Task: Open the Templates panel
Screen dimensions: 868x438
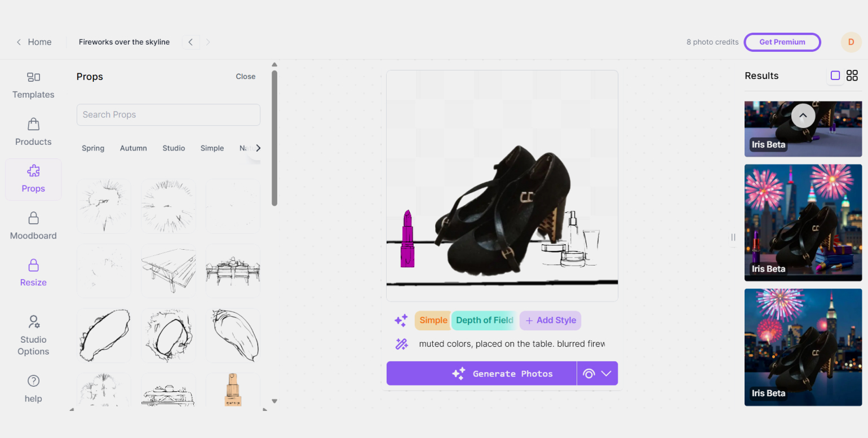Action: pyautogui.click(x=33, y=85)
